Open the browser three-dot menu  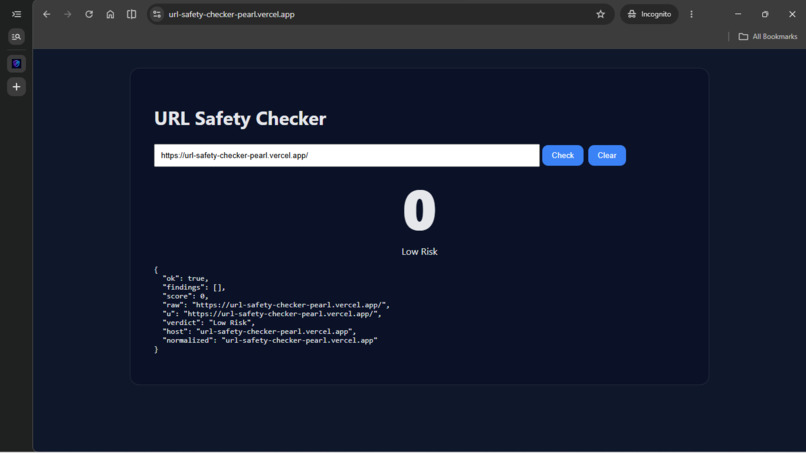[691, 14]
